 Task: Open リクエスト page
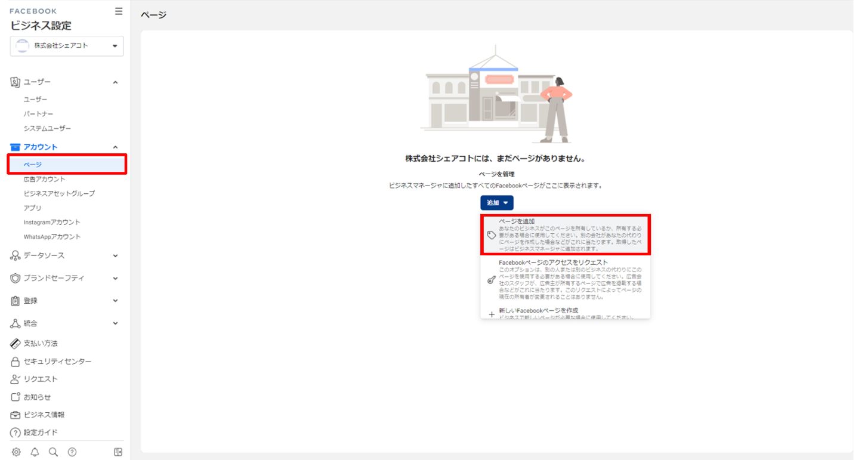[x=41, y=379]
